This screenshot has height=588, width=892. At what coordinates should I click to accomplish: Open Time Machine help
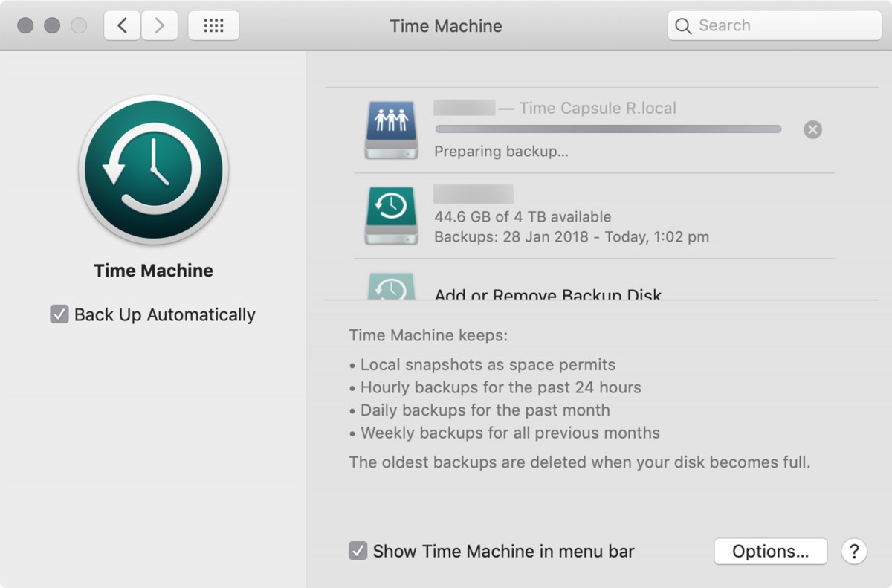coord(854,552)
